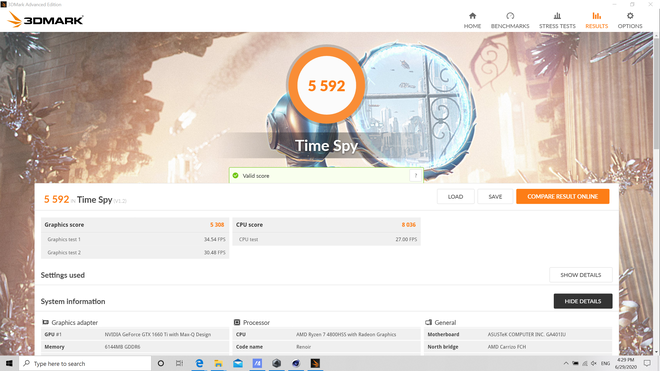This screenshot has width=660, height=371.
Task: Select the CPU score value 8 036
Action: pos(408,225)
